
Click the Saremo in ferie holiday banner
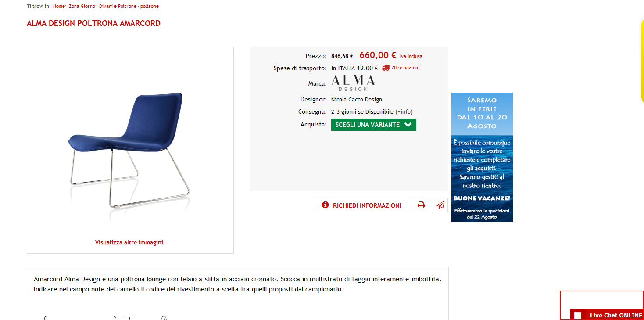(x=482, y=157)
